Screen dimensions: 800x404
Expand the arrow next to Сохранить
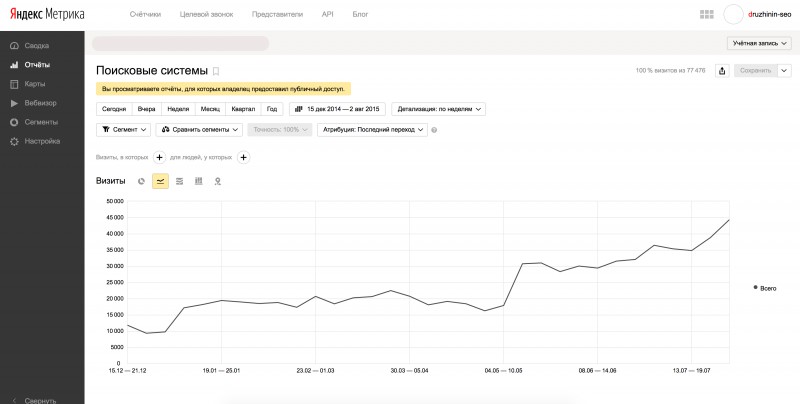(x=785, y=71)
